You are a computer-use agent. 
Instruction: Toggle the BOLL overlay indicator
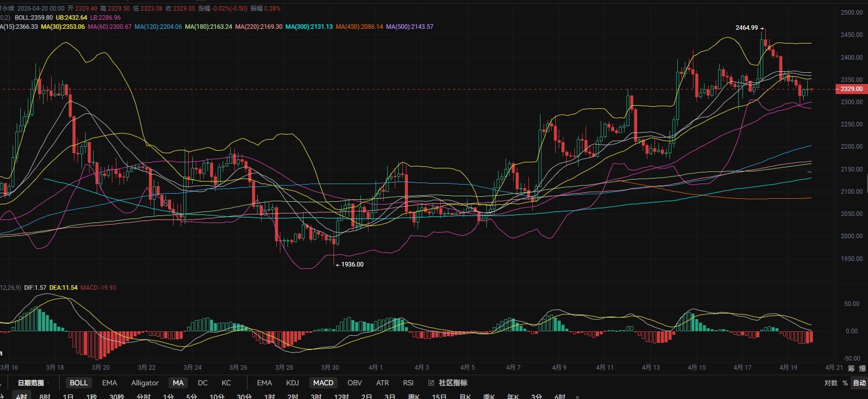pyautogui.click(x=78, y=383)
